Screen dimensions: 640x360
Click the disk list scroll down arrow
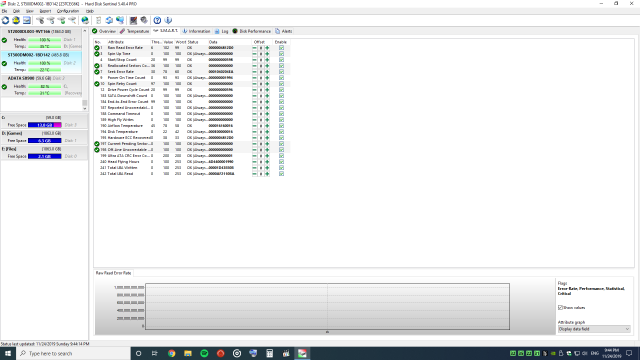coord(84,109)
